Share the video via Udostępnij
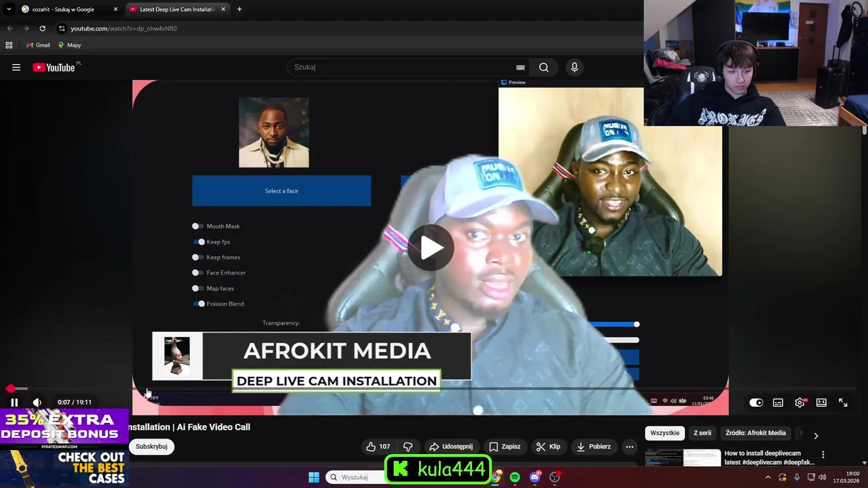Viewport: 868px width, 488px height. 451,447
